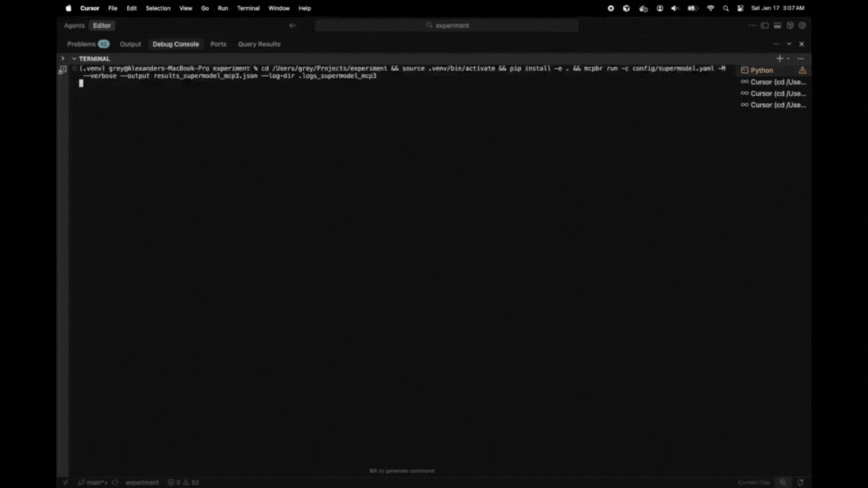Open title bar more actions ellipsis
This screenshot has width=868, height=488.
[x=752, y=26]
